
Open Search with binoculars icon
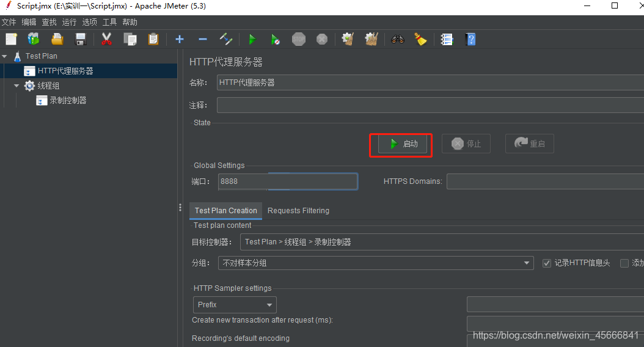398,40
